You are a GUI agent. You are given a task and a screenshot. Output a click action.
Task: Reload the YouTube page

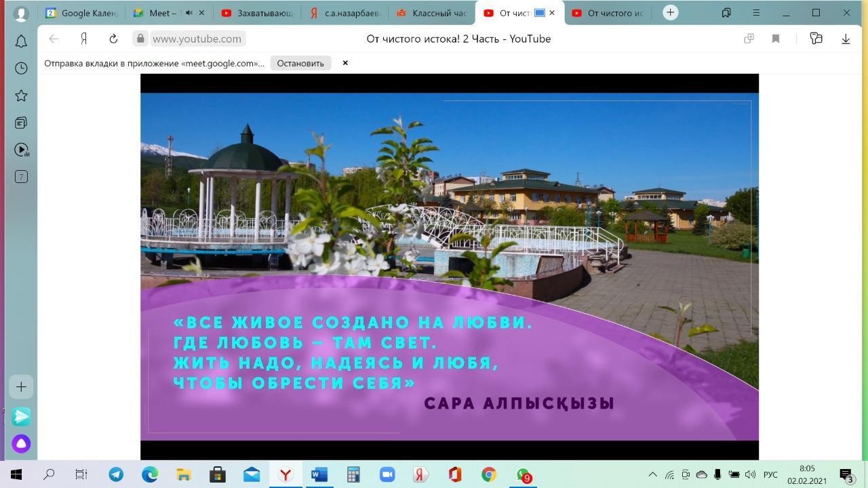click(x=113, y=39)
